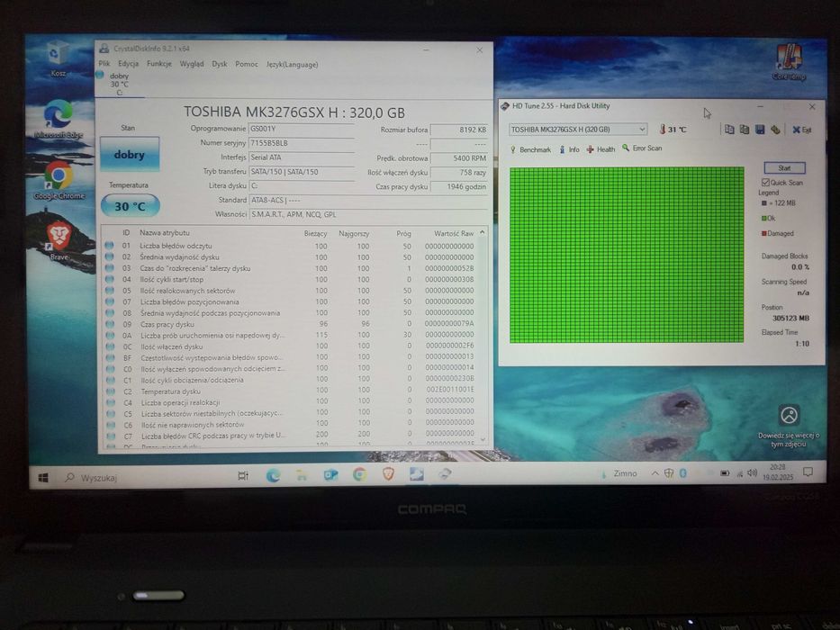Click the 'dobry' health status button
The width and height of the screenshot is (840, 630).
click(130, 154)
